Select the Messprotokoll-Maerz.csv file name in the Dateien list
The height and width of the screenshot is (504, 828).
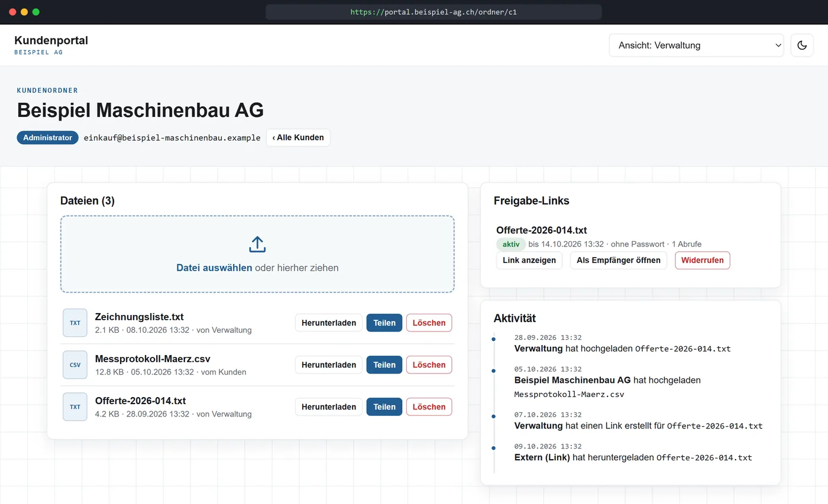(153, 359)
